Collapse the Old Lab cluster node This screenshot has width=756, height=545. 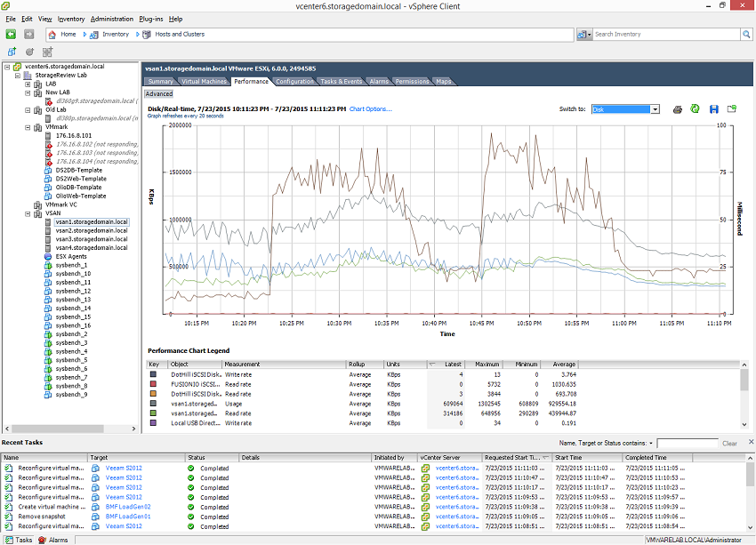click(x=28, y=110)
